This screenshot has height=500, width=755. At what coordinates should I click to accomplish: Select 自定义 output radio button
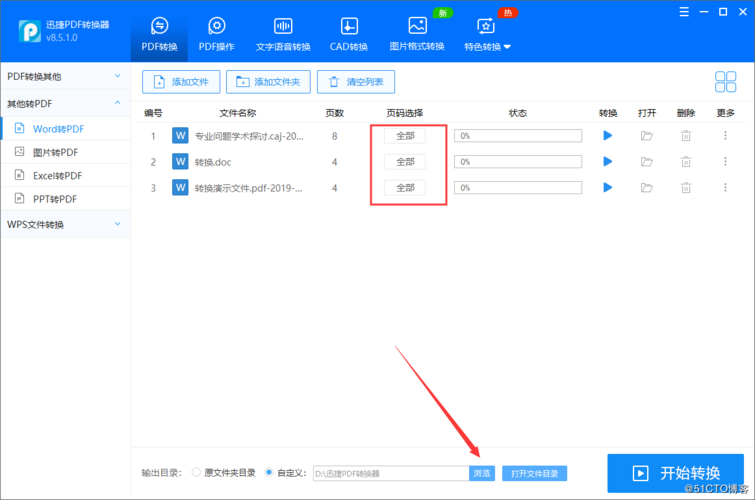269,473
